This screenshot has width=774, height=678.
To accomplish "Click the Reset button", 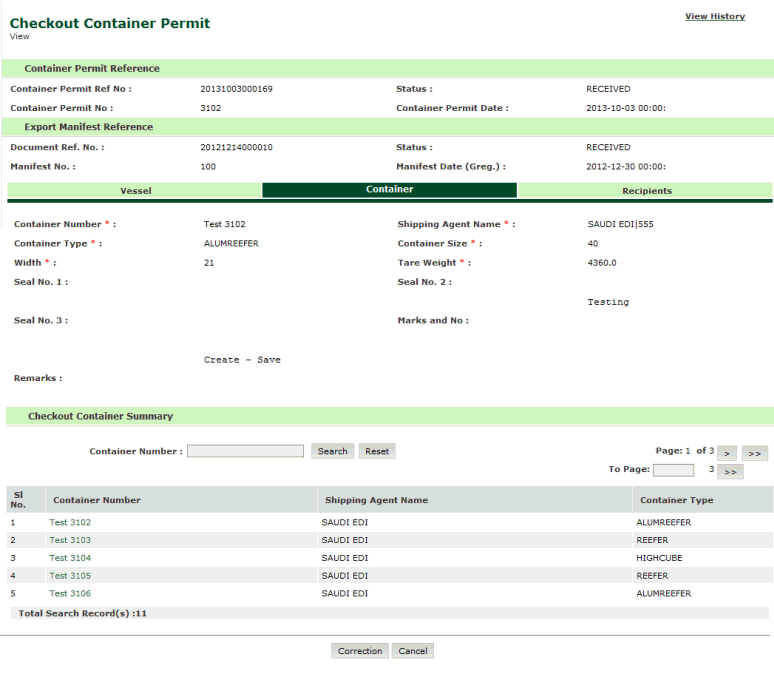I will (377, 452).
